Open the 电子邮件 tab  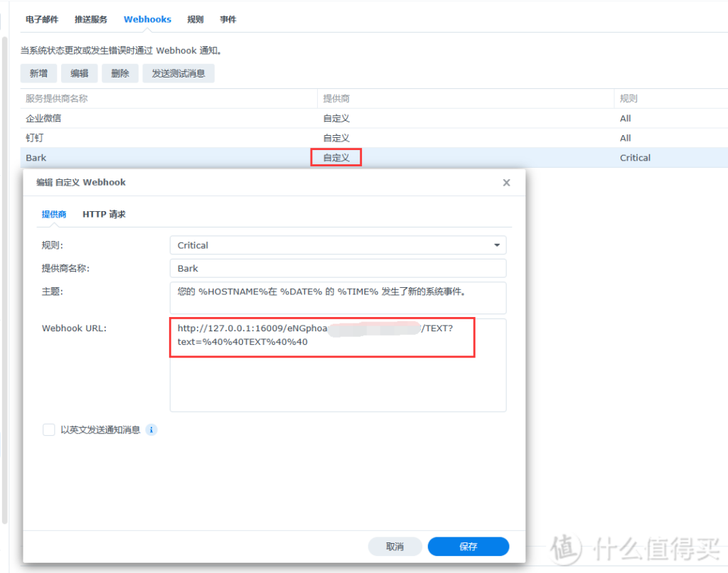click(42, 19)
